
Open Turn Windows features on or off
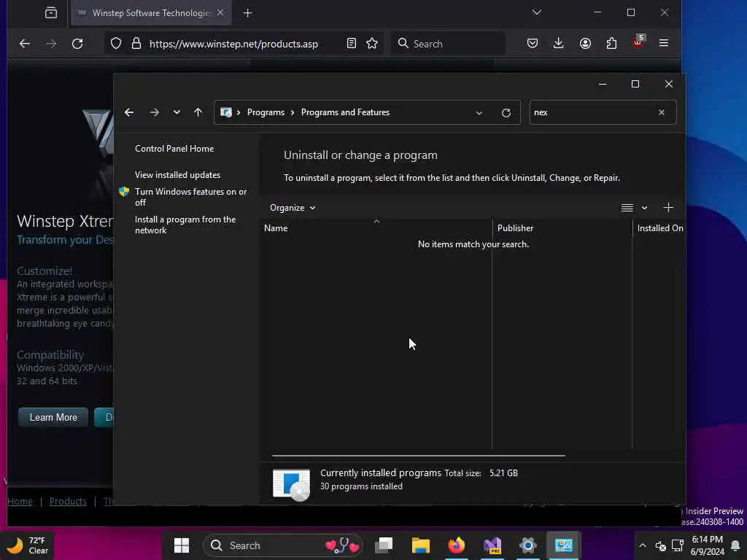(190, 197)
